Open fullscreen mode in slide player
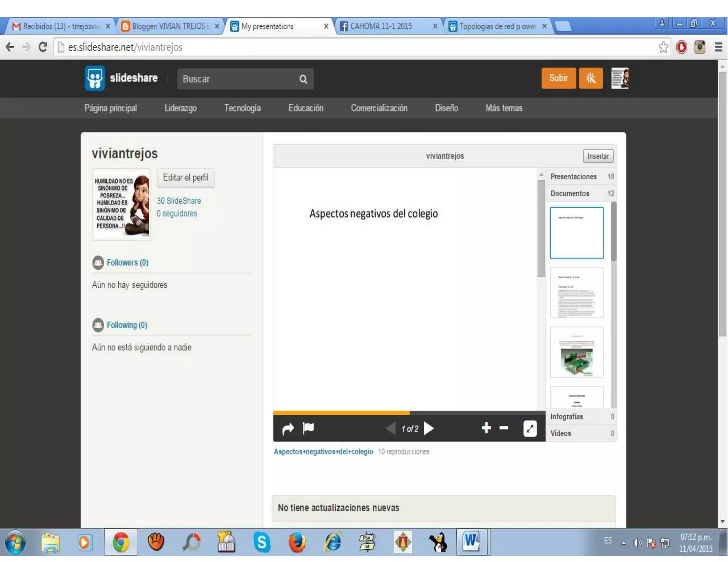Screen dimensions: 728x562 click(530, 428)
